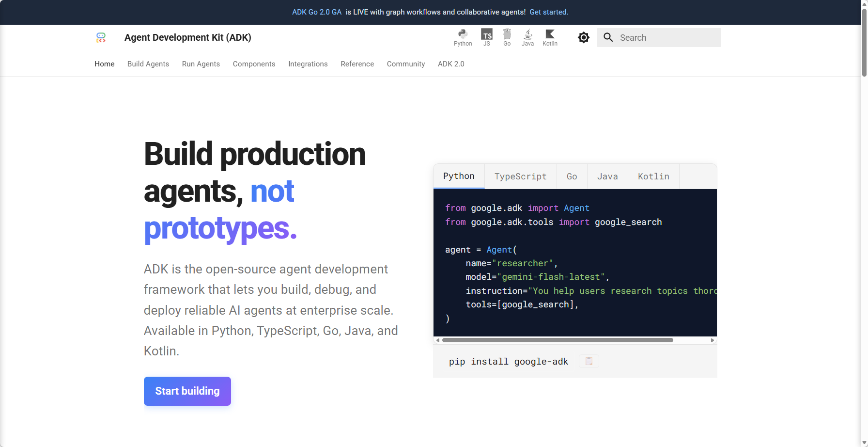
Task: Open the Python language icon in header
Action: click(x=463, y=37)
